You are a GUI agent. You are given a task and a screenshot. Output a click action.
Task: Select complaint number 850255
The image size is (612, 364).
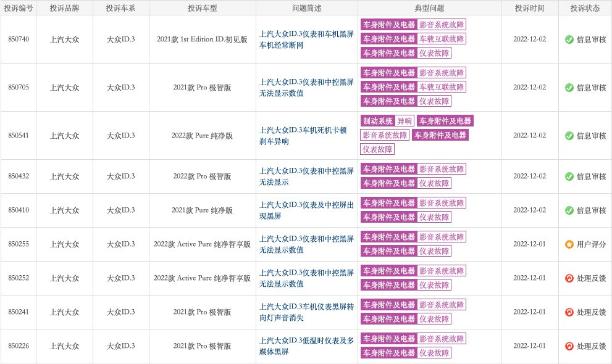click(19, 244)
